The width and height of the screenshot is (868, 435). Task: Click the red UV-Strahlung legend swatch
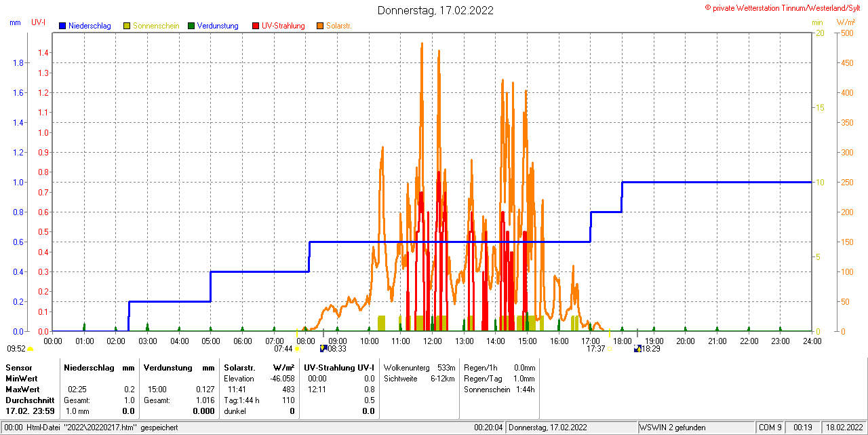256,26
